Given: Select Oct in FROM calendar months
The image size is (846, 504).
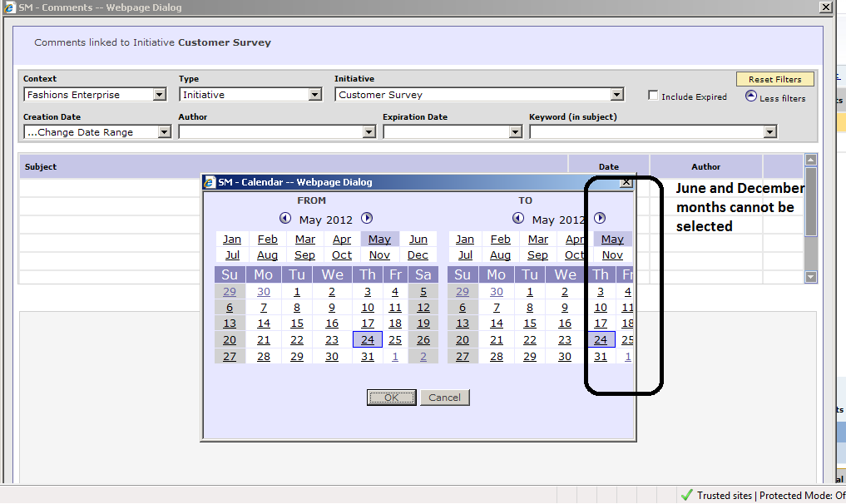Looking at the screenshot, I should tap(342, 254).
